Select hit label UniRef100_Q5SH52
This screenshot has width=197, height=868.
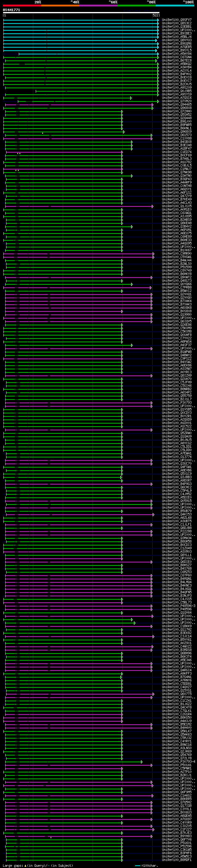click(x=177, y=115)
